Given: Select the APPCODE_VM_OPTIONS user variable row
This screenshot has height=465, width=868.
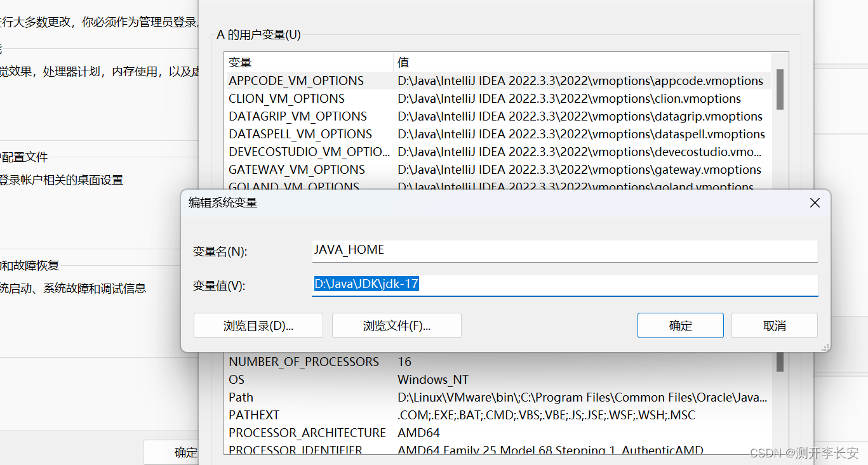Looking at the screenshot, I should [x=498, y=81].
